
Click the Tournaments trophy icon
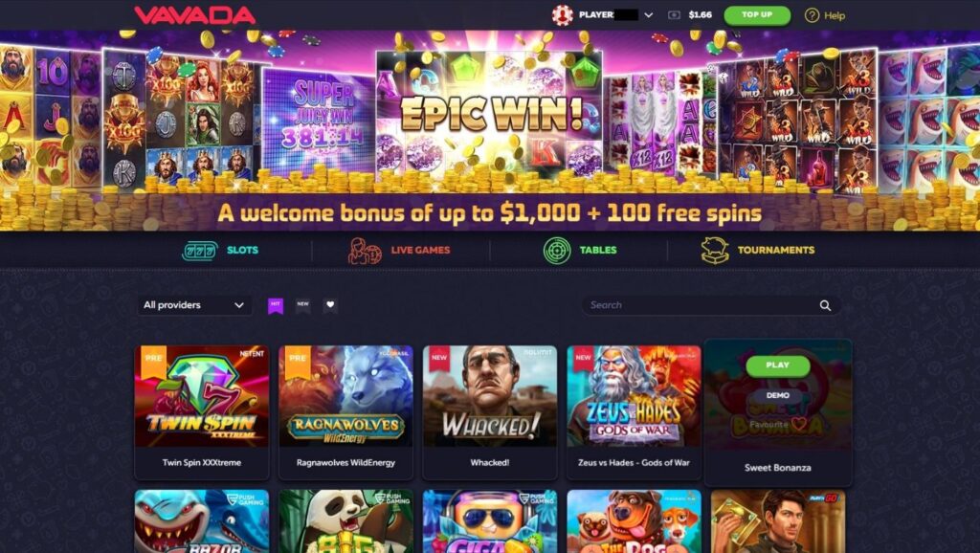click(715, 251)
